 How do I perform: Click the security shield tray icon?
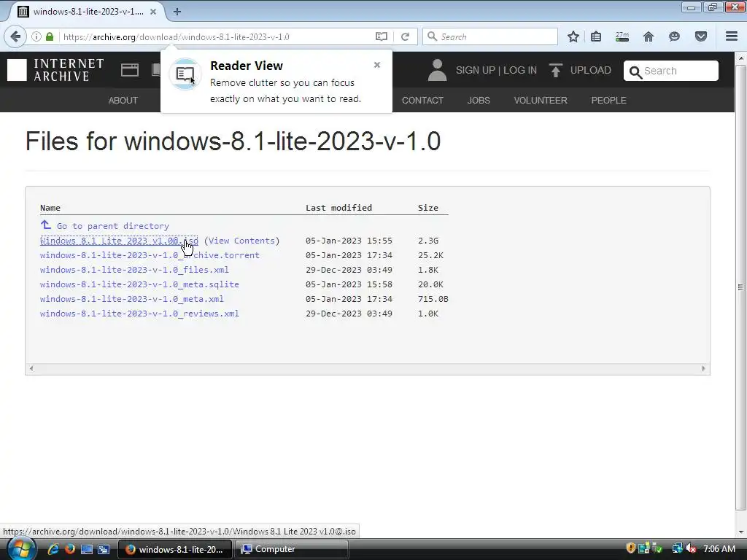point(631,548)
